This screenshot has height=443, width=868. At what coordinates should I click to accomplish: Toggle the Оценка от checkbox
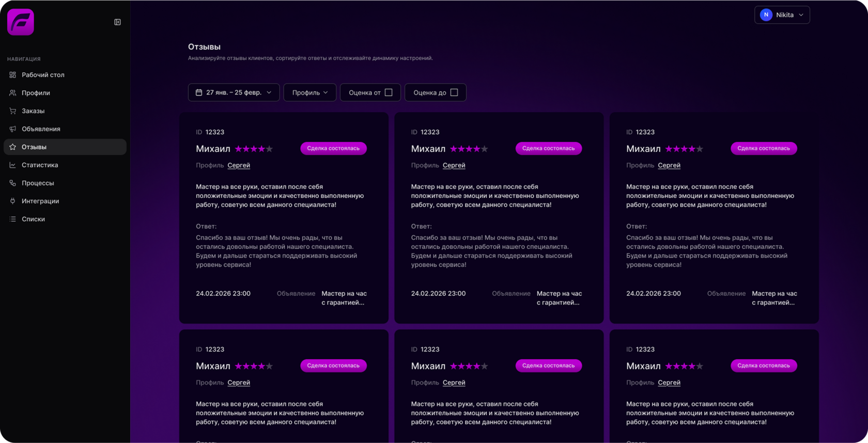(389, 92)
